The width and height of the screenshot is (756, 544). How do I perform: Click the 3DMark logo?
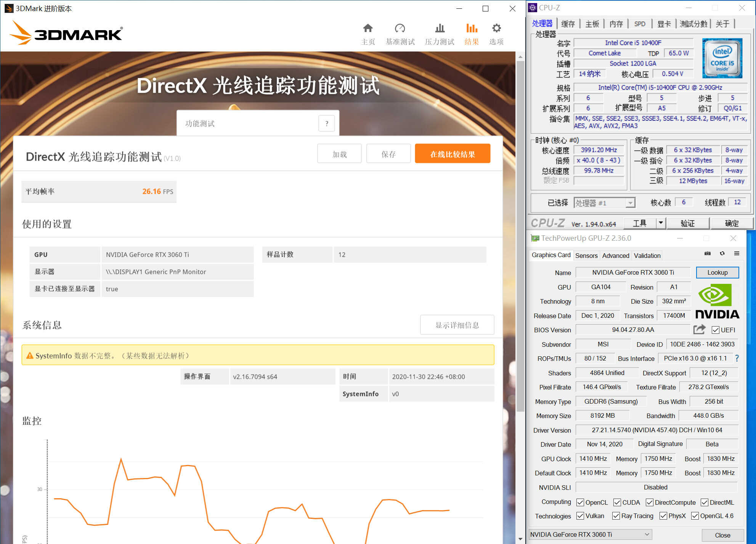66,32
